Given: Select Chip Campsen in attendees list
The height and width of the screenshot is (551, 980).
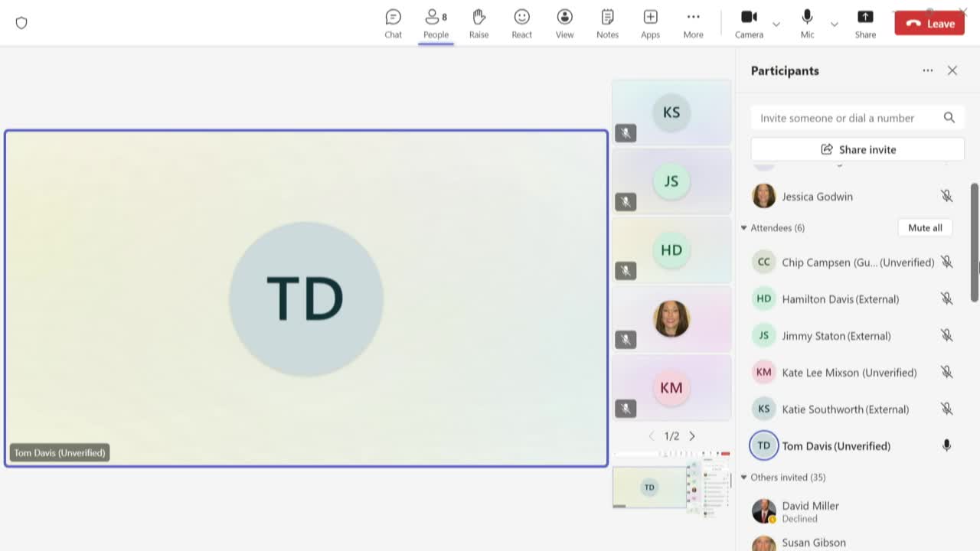Looking at the screenshot, I should (x=857, y=262).
